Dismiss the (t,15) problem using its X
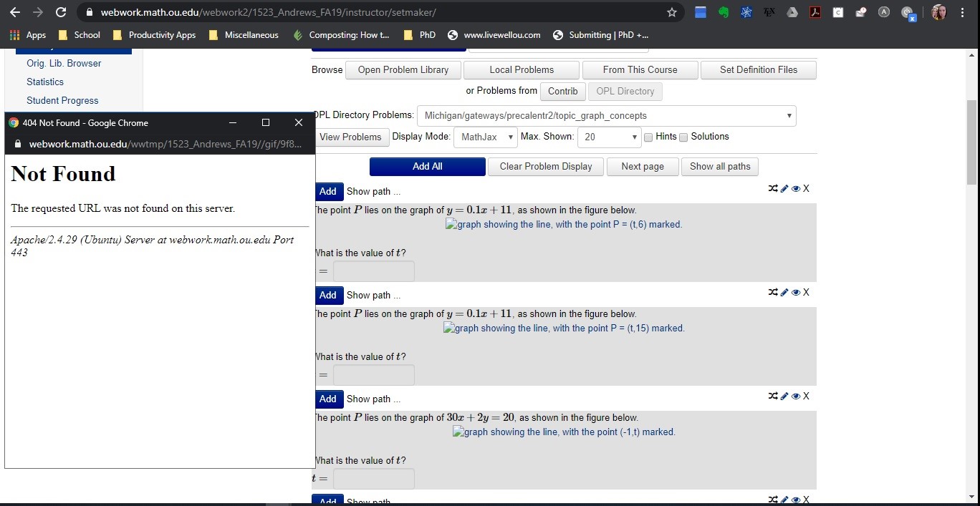 point(806,293)
